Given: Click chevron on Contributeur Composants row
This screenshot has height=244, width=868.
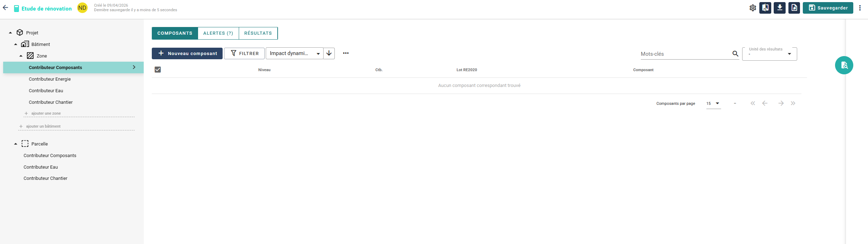Looking at the screenshot, I should (134, 67).
